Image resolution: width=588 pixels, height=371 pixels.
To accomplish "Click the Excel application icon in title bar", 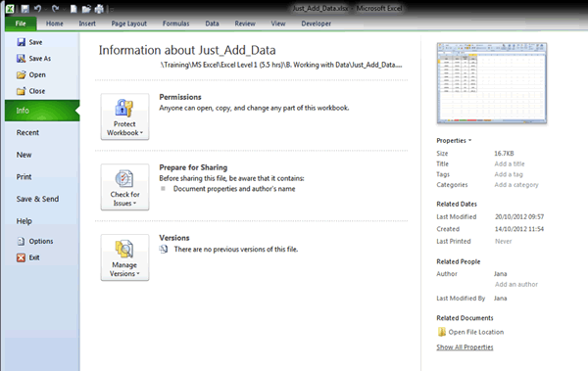I will [10, 8].
